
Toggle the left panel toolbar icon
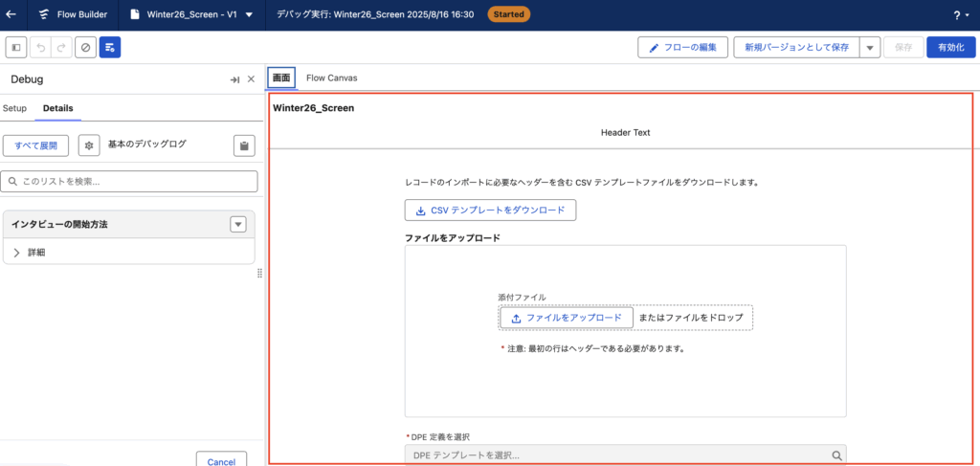tap(16, 47)
